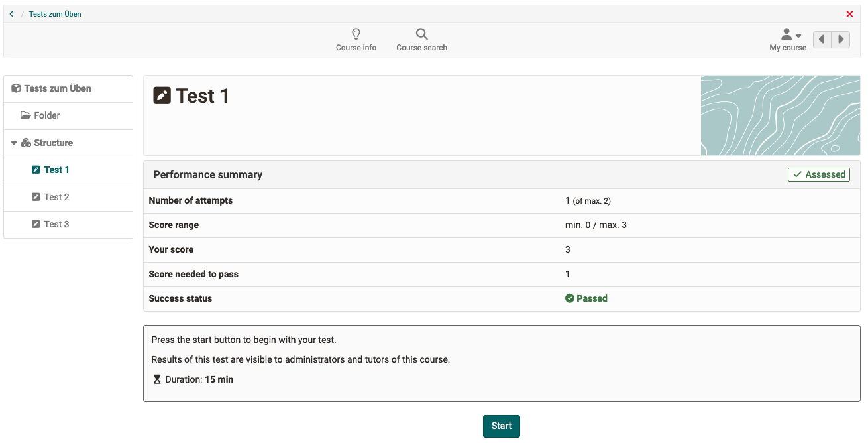Viewport: 868px width, 443px height.
Task: Click the hourglass Duration icon
Action: tap(156, 379)
